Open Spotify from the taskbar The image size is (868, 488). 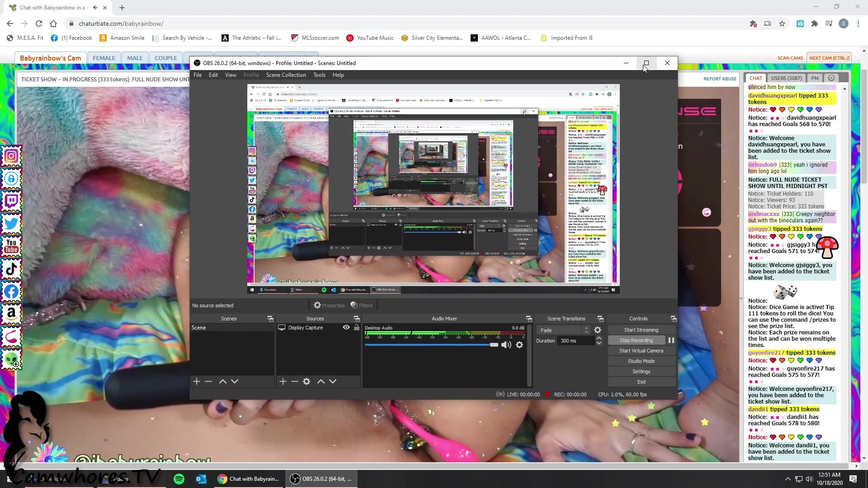point(179,479)
